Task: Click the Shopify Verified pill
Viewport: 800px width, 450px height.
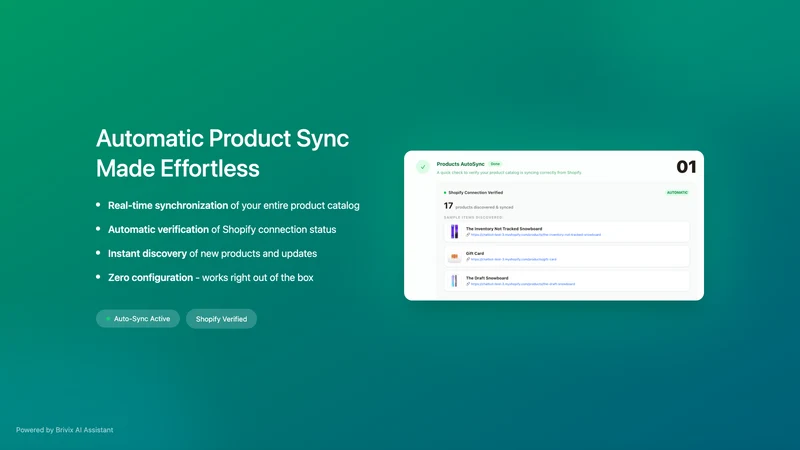Action: coord(221,319)
